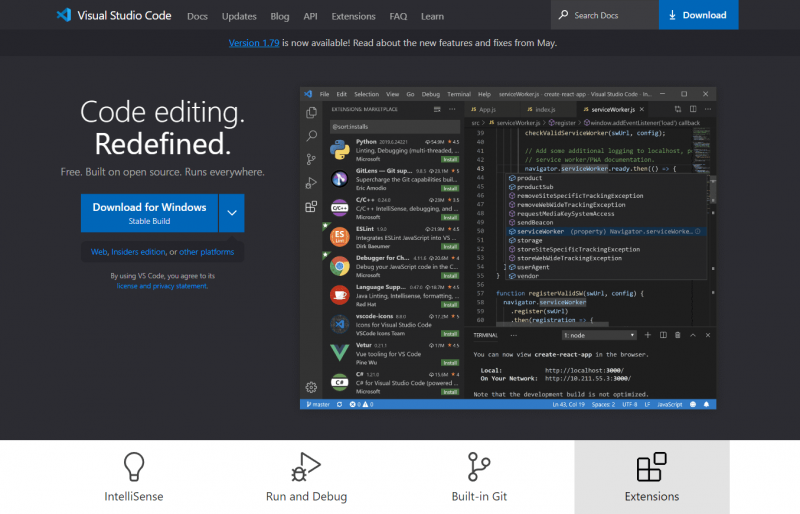The image size is (800, 514).
Task: Click the API nav item
Action: coord(310,16)
